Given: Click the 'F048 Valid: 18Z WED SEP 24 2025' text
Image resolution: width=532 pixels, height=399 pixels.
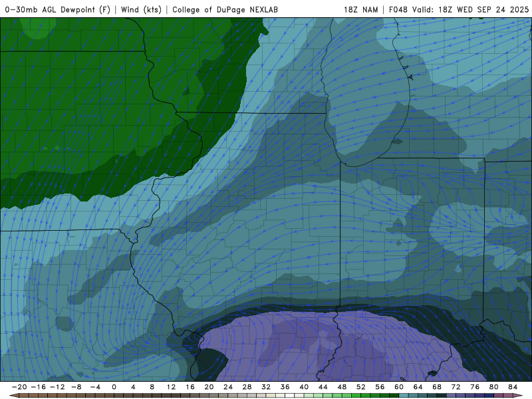Looking at the screenshot, I should 459,10.
